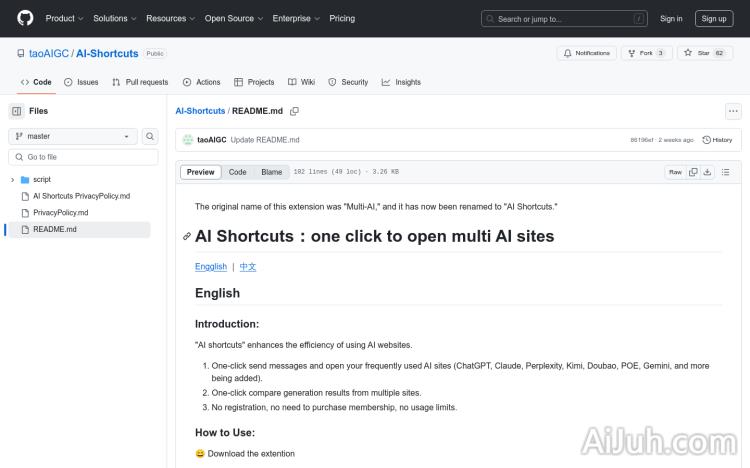The image size is (750, 468).
Task: Copy the README.md file path
Action: click(x=295, y=111)
